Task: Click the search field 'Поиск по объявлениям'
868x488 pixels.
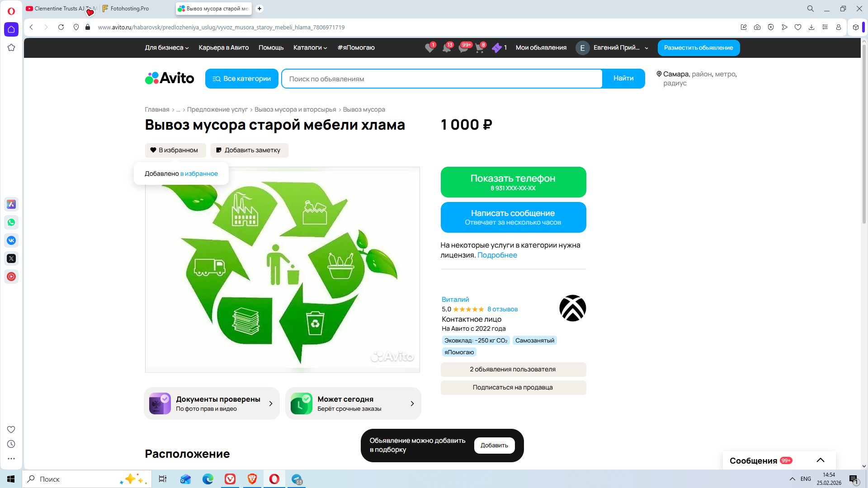Action: coord(441,79)
